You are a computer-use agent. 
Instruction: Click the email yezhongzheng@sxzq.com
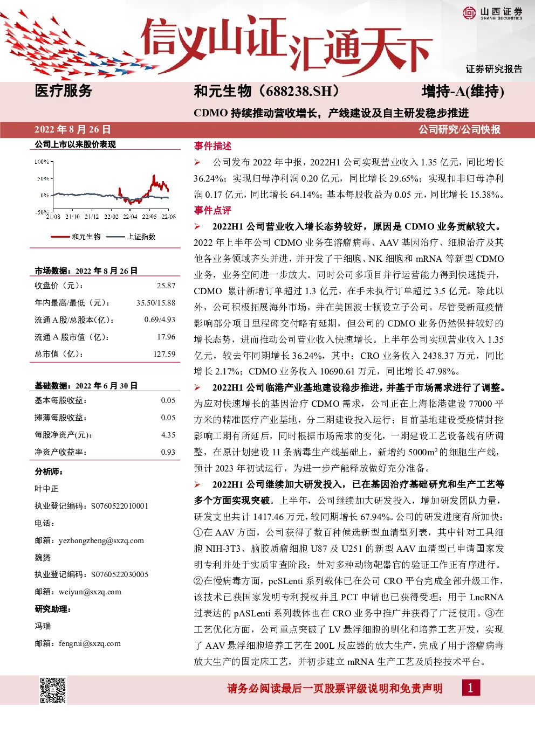tap(101, 540)
